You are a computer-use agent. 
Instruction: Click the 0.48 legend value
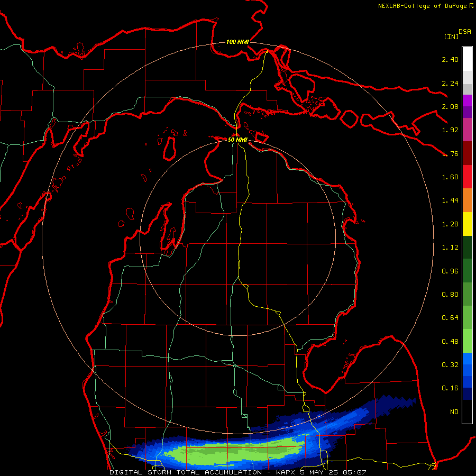pyautogui.click(x=450, y=342)
